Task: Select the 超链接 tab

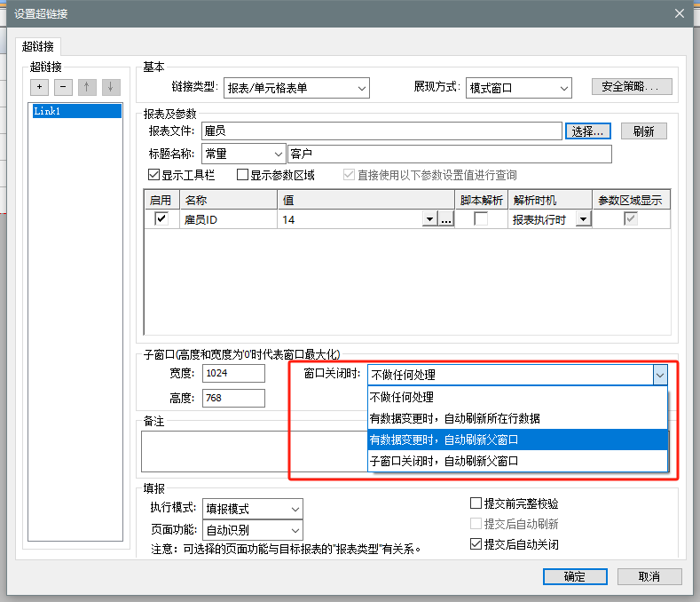Action: (x=37, y=45)
